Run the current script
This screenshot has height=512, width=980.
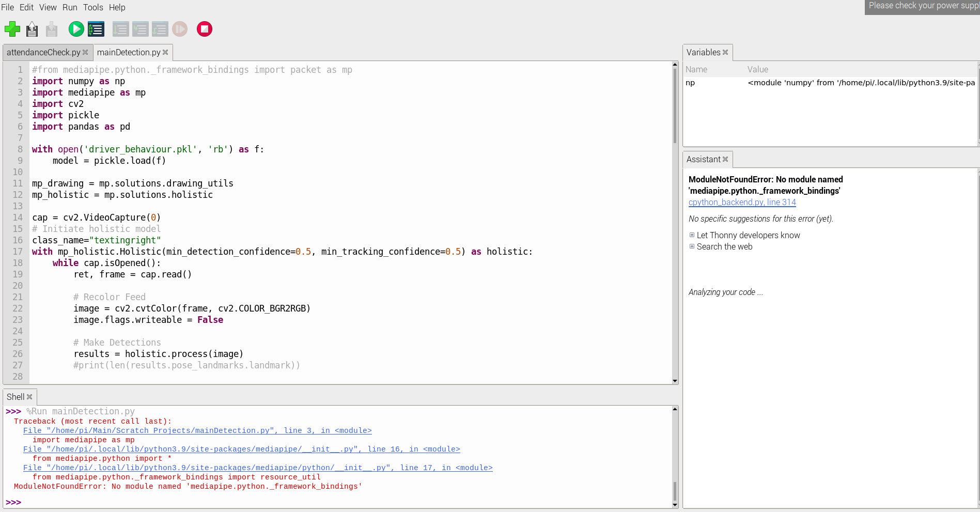coord(76,29)
